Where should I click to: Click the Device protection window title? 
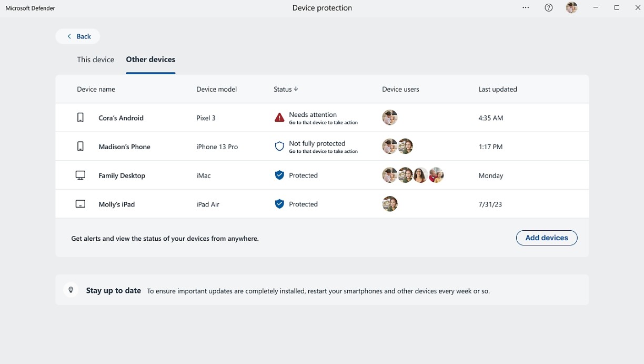[322, 8]
